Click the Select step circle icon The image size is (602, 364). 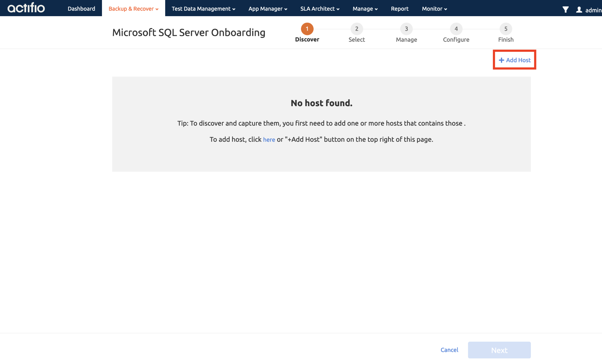click(x=357, y=29)
